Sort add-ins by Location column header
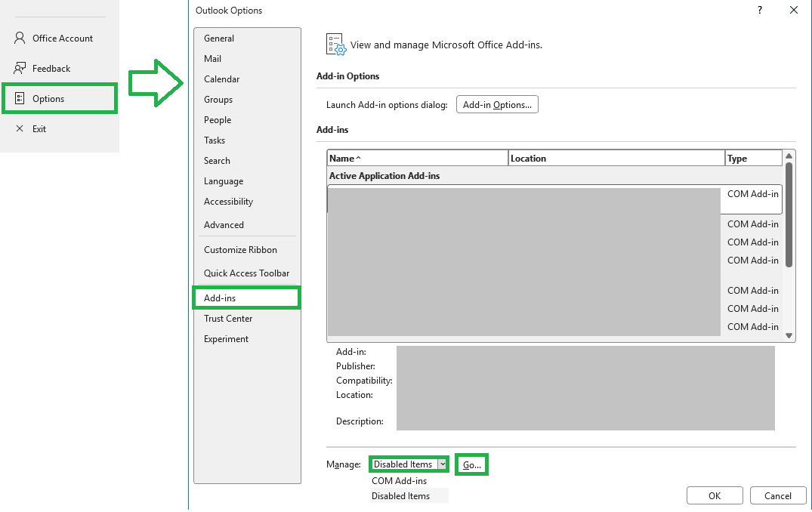 pyautogui.click(x=616, y=159)
